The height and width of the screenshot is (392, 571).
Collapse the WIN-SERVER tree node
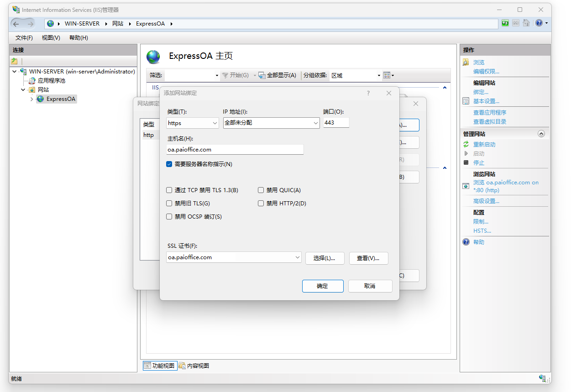pyautogui.click(x=15, y=71)
